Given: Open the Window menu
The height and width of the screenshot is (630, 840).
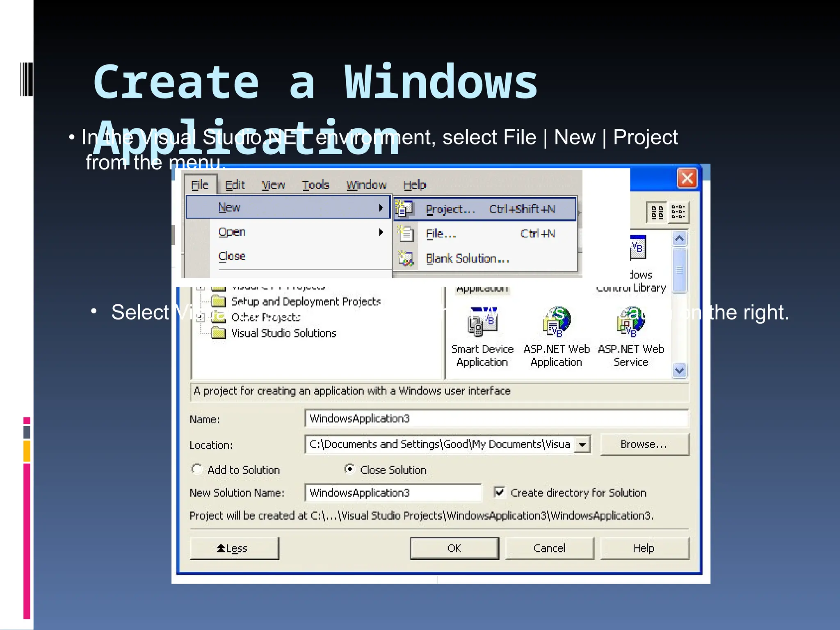Looking at the screenshot, I should tap(366, 185).
